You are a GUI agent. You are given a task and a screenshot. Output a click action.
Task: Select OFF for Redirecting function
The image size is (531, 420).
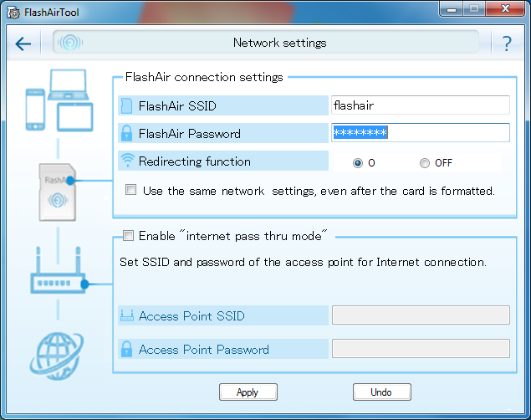pos(425,162)
